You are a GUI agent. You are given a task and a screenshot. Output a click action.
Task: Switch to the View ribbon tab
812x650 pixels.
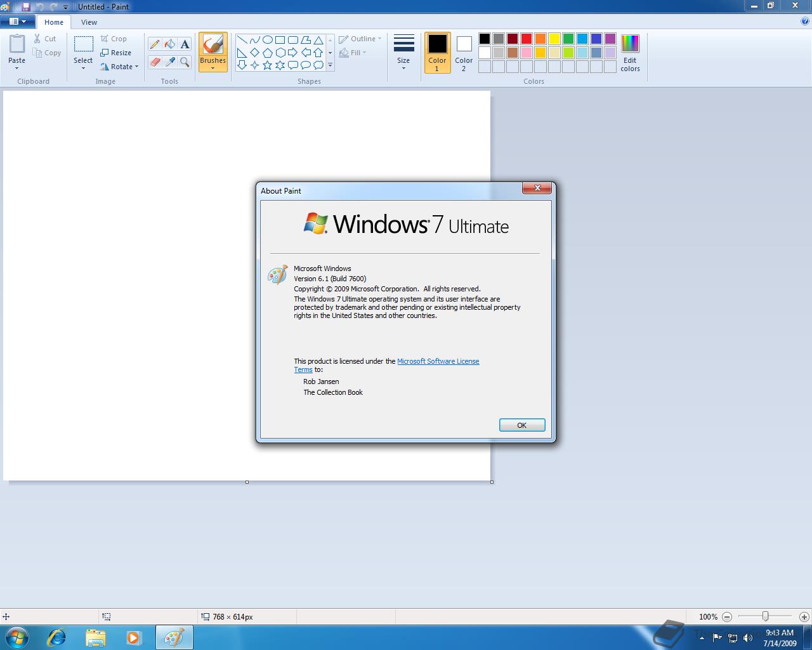(x=89, y=22)
